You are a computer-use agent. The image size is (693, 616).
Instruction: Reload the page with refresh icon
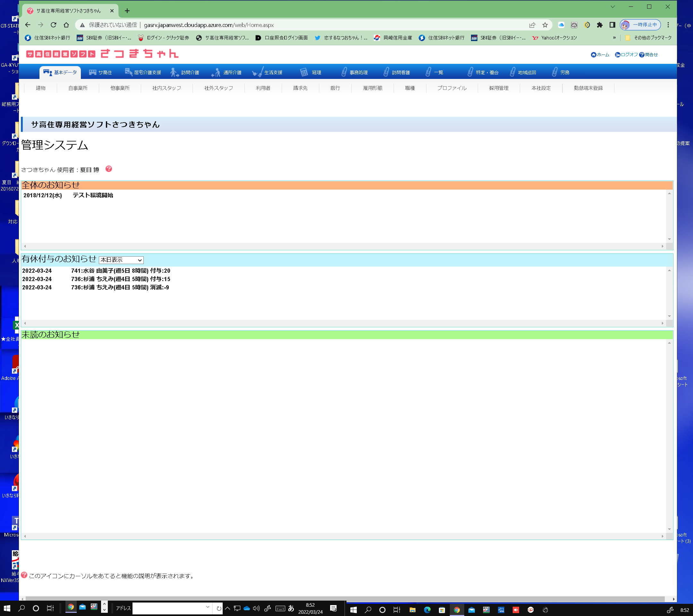[x=53, y=25]
